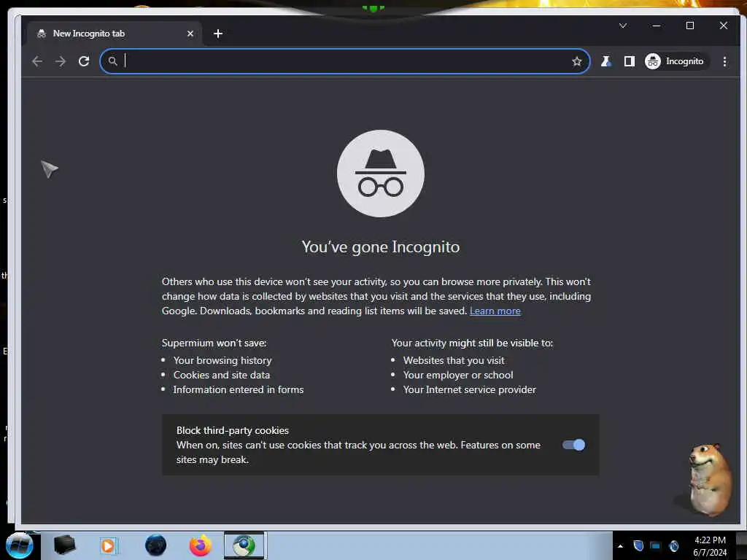Click the Block third-party cookies label
Screen dimensions: 747x560
233,430
